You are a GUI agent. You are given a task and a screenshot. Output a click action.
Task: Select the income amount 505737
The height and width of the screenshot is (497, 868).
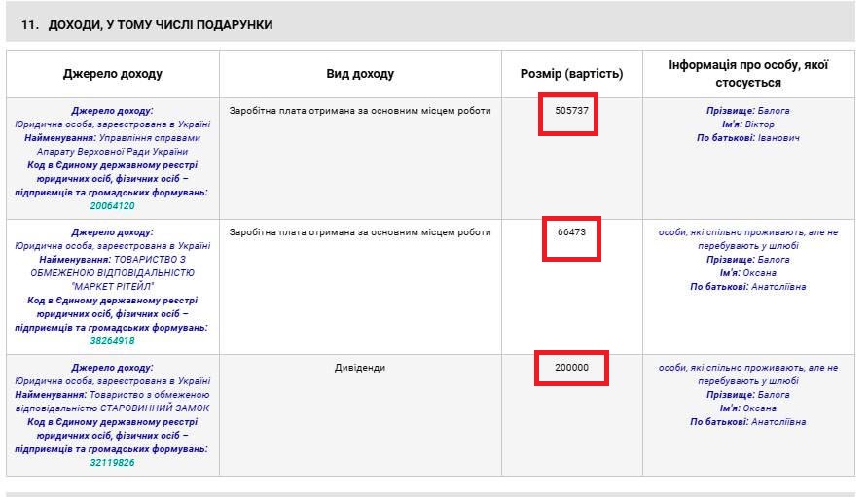[571, 111]
